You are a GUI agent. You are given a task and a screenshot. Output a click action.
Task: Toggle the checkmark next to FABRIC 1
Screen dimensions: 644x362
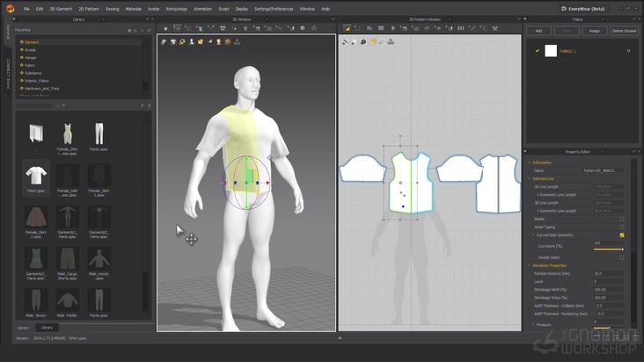[x=537, y=51]
